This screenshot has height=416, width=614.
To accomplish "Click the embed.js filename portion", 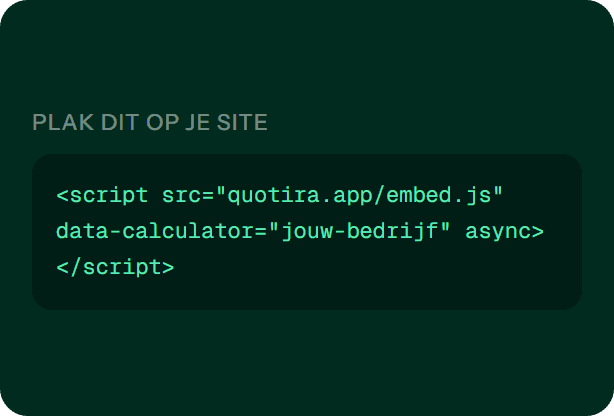I will click(439, 195).
